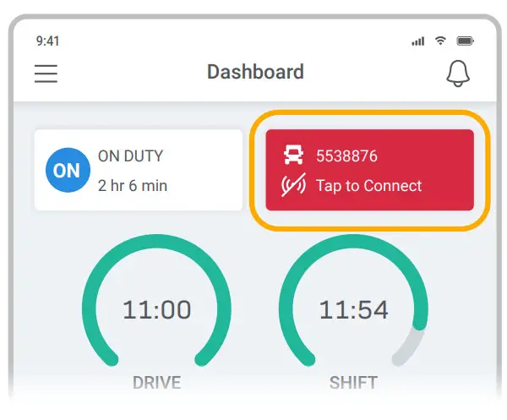Tap the blue ON status badge
This screenshot has width=507, height=420.
pos(67,170)
